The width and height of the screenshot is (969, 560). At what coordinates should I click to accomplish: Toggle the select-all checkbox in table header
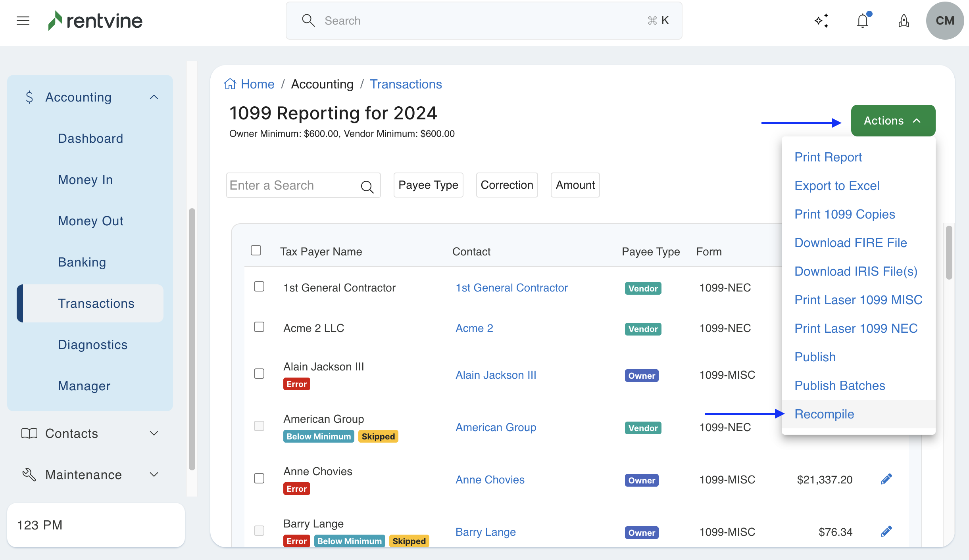point(256,251)
